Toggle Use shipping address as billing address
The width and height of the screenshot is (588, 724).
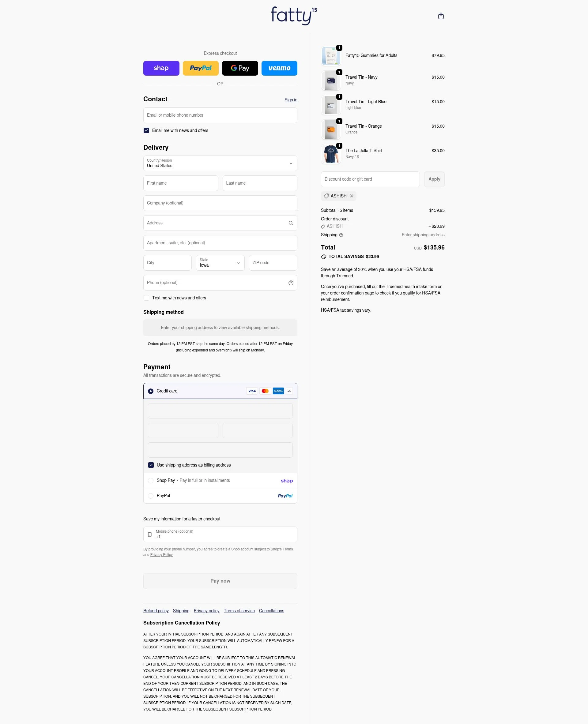[151, 465]
